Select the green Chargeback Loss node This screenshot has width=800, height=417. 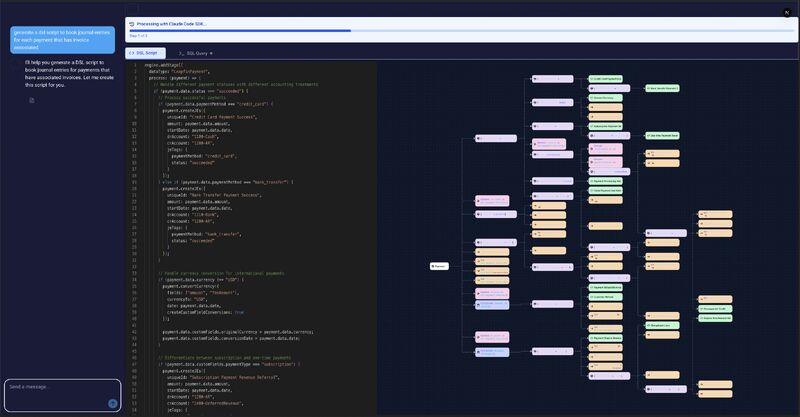coord(662,325)
